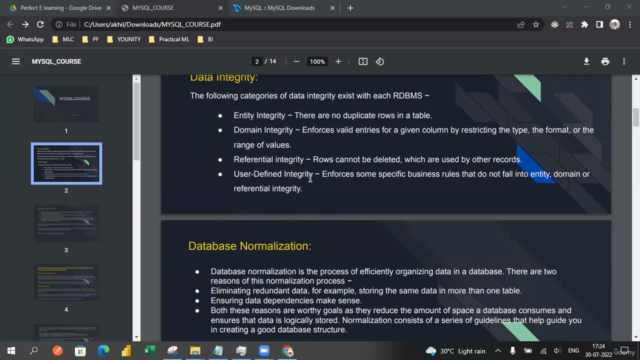Screen dimensions: 640x360
Task: Click the MYSQL_COURSE document title
Action: 56,62
